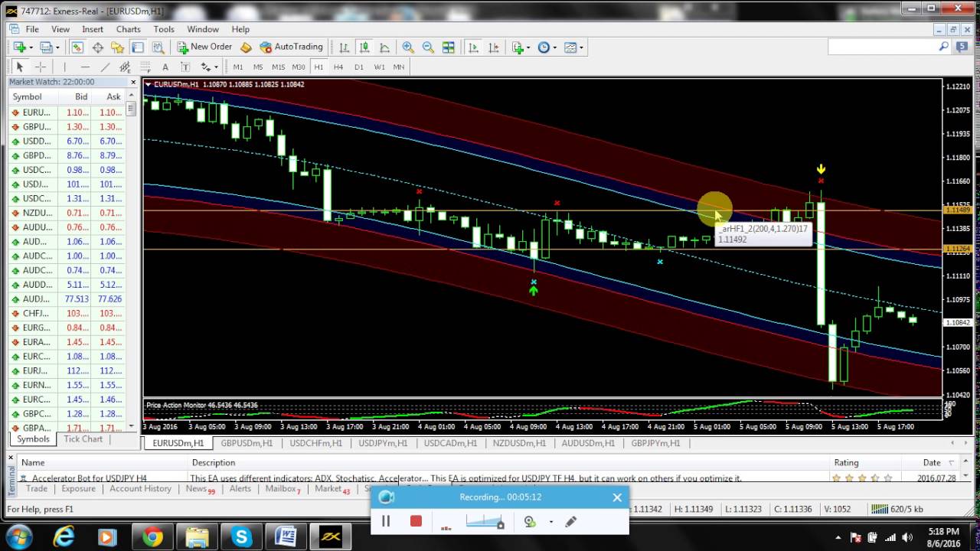Open the File menu

coord(32,29)
